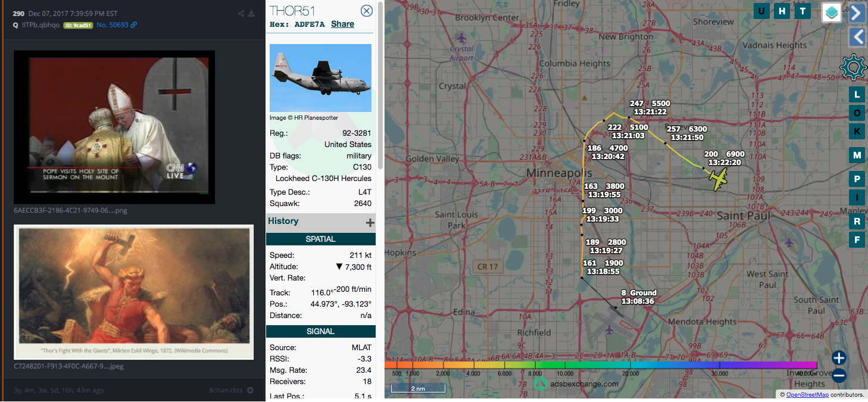Click the ID: 9cad51 badge
This screenshot has width=868, height=402.
78,25
